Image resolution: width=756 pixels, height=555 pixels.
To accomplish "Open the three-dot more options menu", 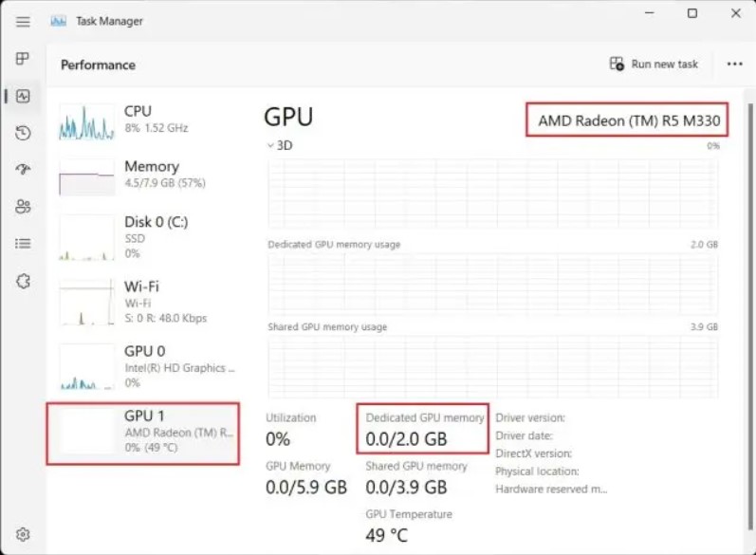I will pyautogui.click(x=734, y=65).
